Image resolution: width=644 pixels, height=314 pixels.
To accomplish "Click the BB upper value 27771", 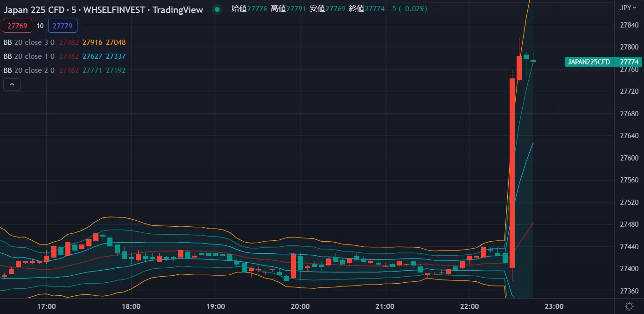I will (x=92, y=70).
